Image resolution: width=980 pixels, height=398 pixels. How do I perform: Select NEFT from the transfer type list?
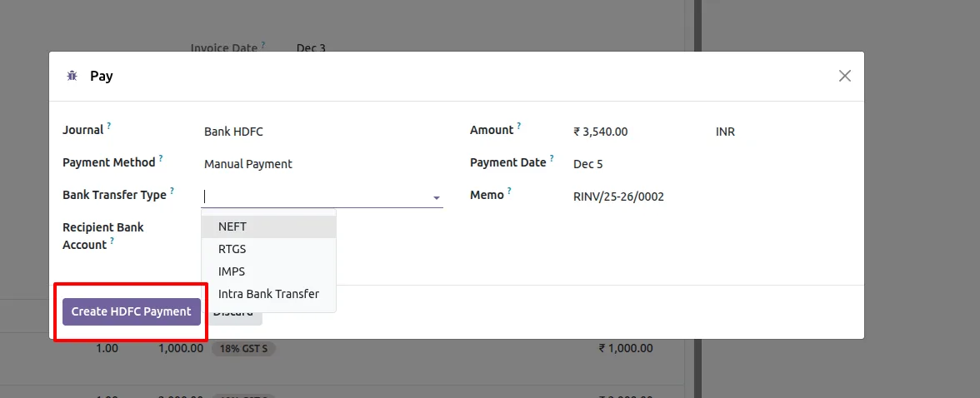[268, 226]
